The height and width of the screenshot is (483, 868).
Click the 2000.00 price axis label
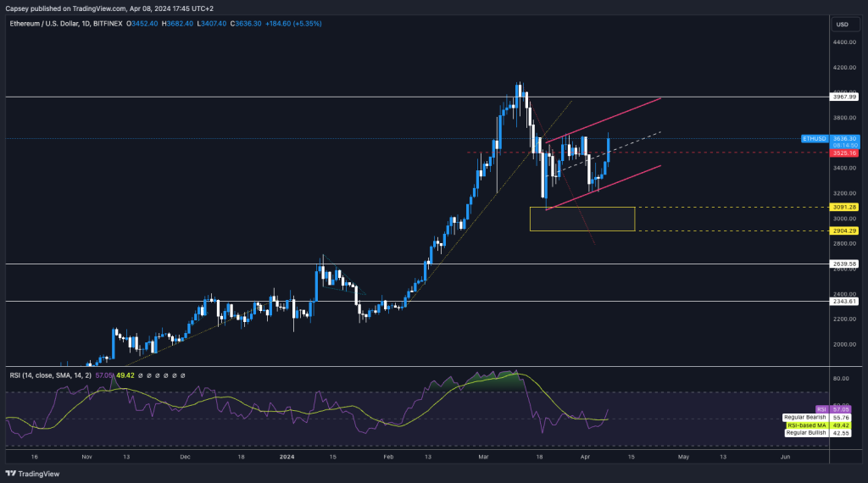click(845, 344)
